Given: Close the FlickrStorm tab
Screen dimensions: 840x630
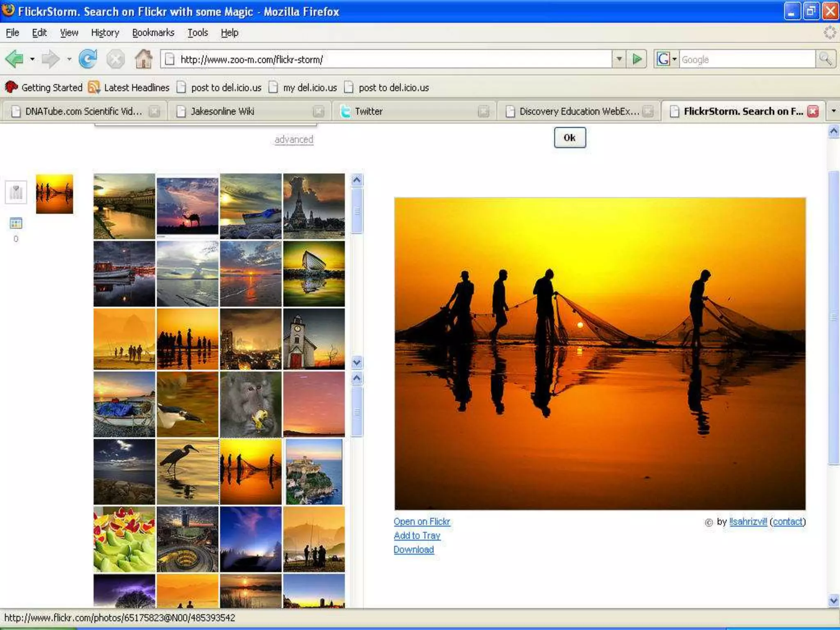Looking at the screenshot, I should 813,111.
